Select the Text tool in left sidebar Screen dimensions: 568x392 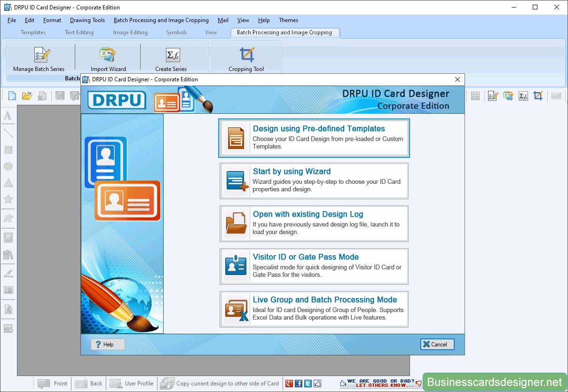tap(8, 116)
